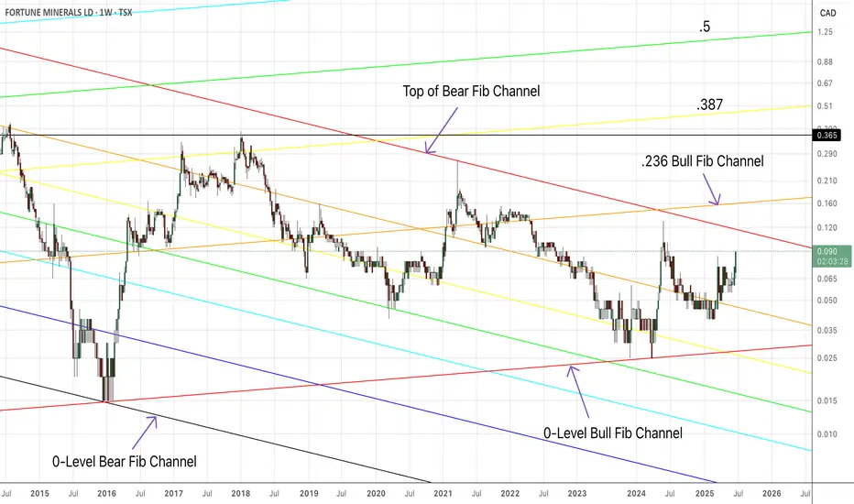Screen dimensions: 854x504
Task: Click the FORTUNE MINERALS LD symbol title
Action: [48, 12]
